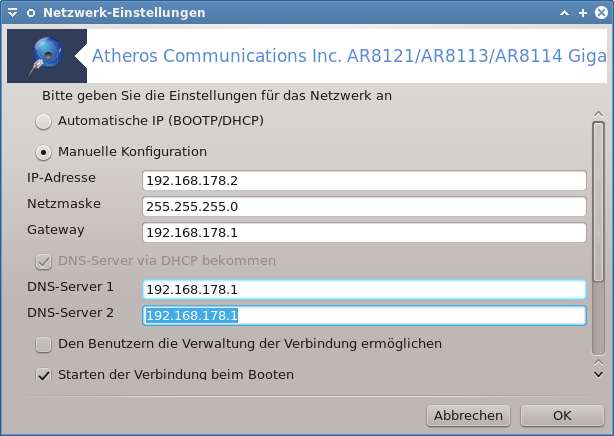614x436 pixels.
Task: Toggle Starten der Verbindung beim Booten checkbox
Action: point(43,374)
